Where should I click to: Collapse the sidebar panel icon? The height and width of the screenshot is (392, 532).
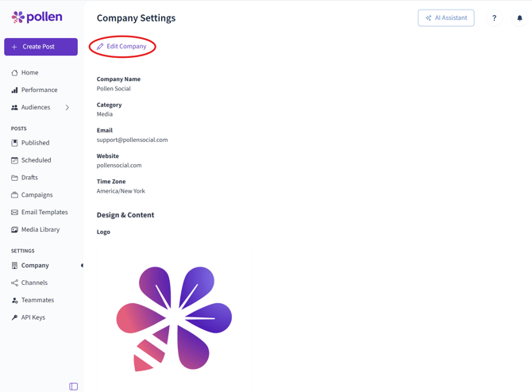click(74, 386)
